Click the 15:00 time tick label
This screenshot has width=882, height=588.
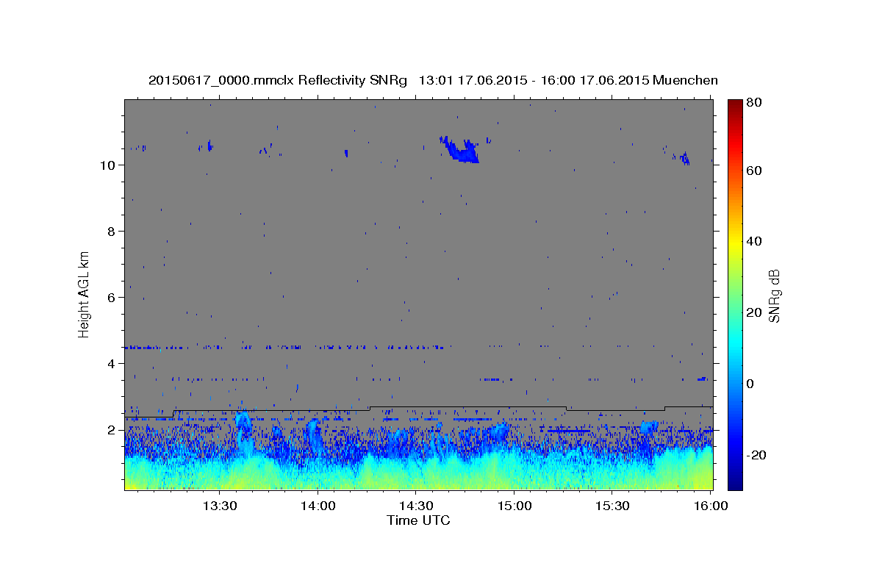point(514,506)
